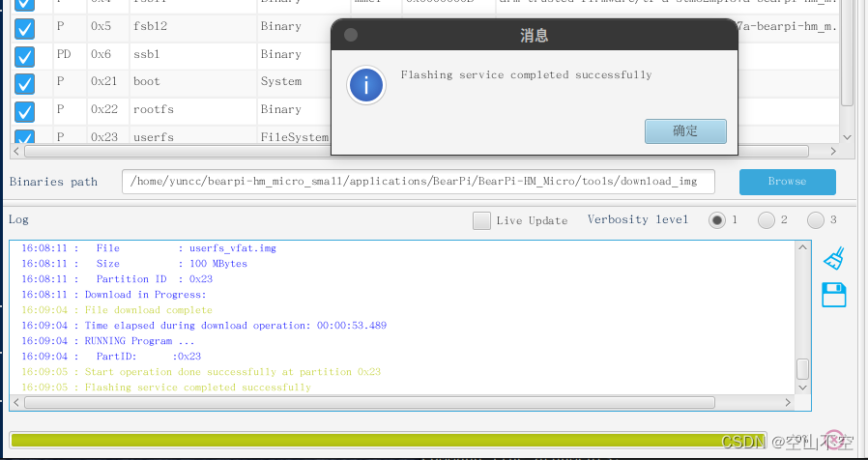Click the partition table scroll down arrow

coord(847,136)
